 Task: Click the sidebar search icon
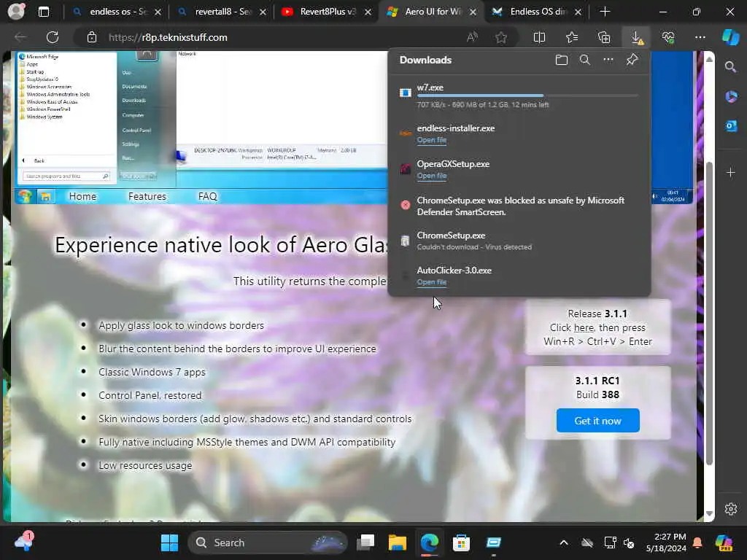coord(730,67)
